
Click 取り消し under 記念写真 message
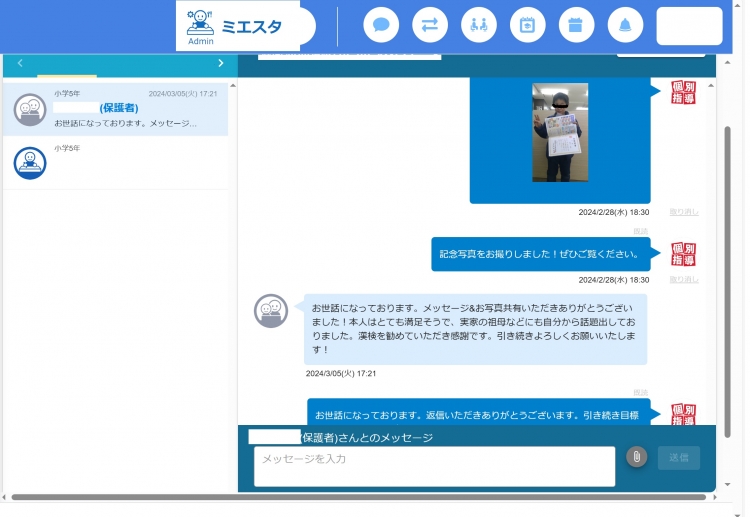(683, 280)
